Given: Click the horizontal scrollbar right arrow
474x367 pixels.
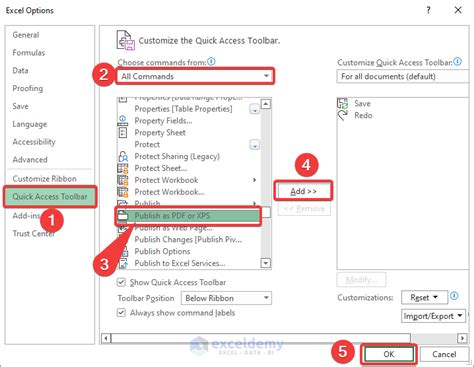Looking at the screenshot, I should [x=462, y=338].
